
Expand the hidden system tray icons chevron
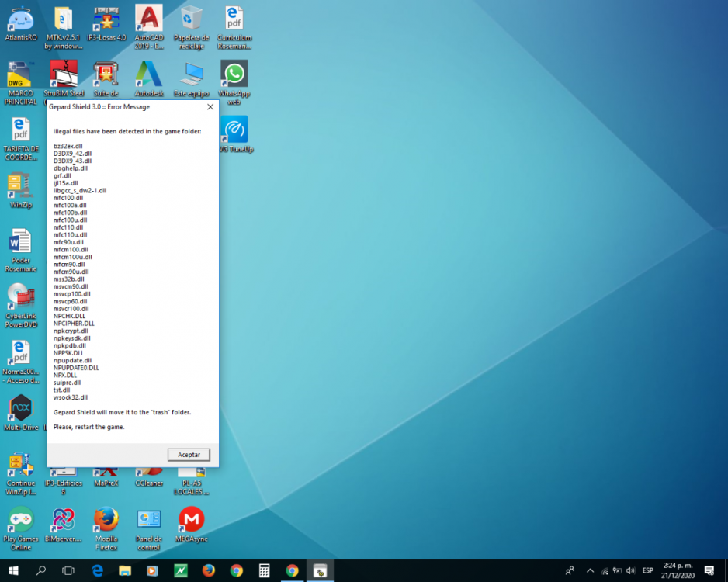[x=590, y=570]
